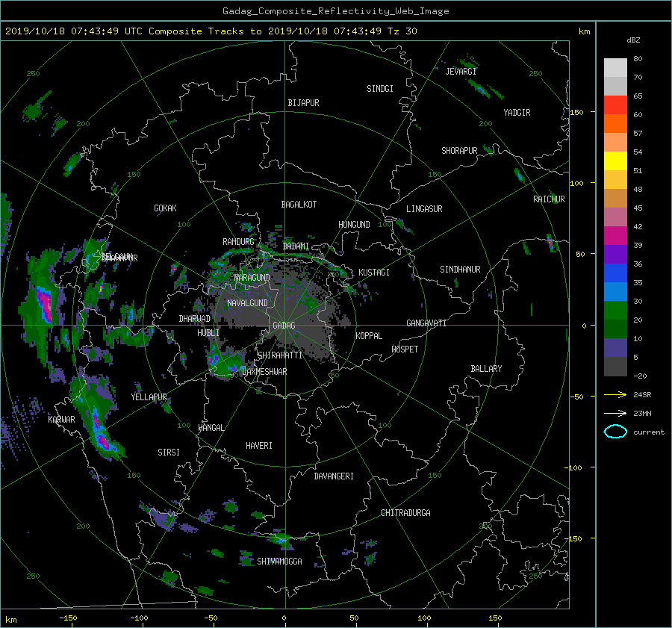Click the DAVANGERI city label
The image size is (672, 628).
click(x=334, y=476)
